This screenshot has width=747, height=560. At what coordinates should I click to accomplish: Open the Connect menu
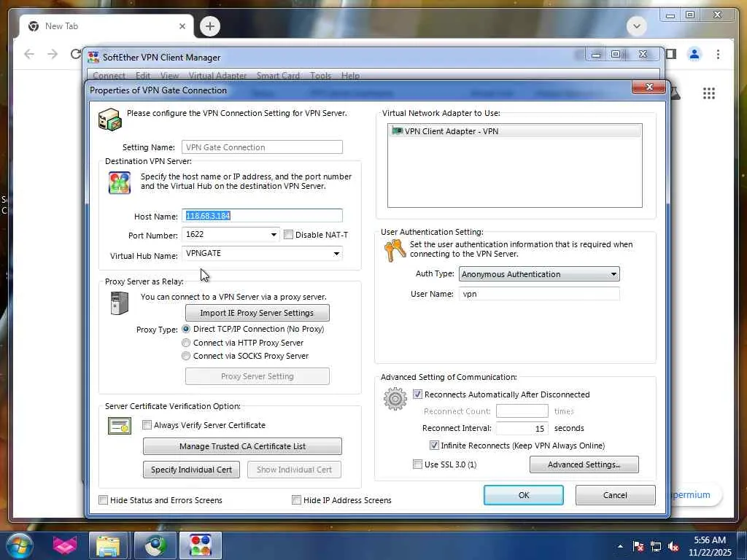tap(109, 76)
